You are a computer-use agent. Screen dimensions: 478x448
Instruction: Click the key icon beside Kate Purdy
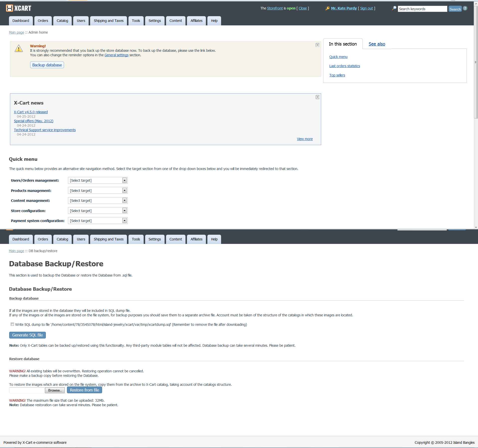point(327,8)
